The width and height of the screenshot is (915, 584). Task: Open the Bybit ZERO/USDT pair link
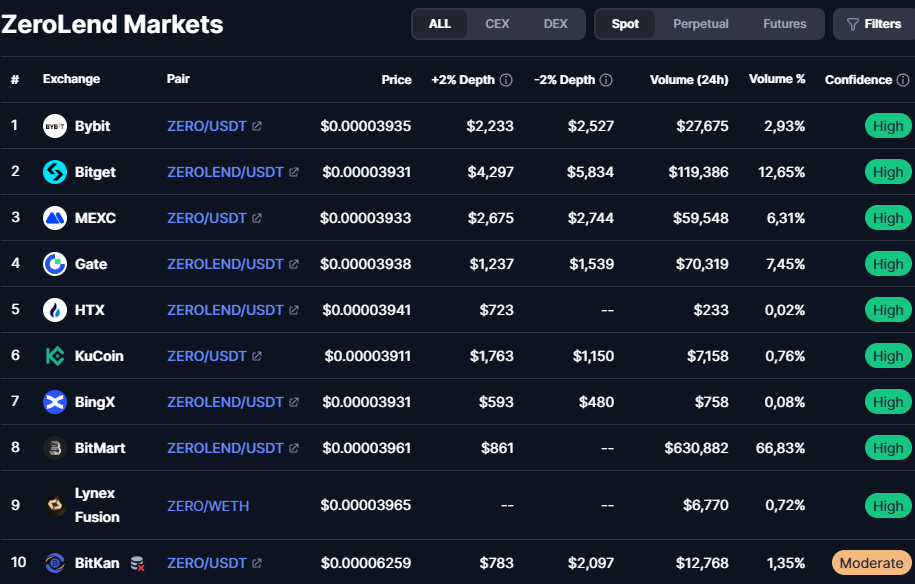click(207, 126)
